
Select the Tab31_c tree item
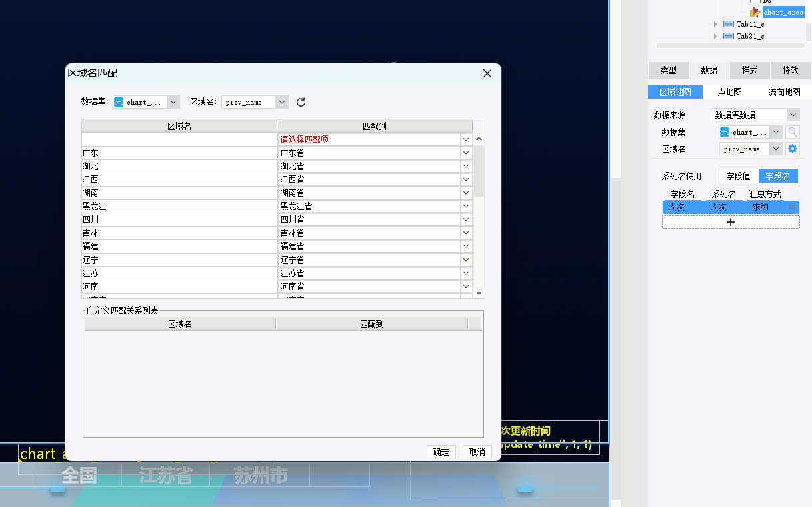pos(751,36)
